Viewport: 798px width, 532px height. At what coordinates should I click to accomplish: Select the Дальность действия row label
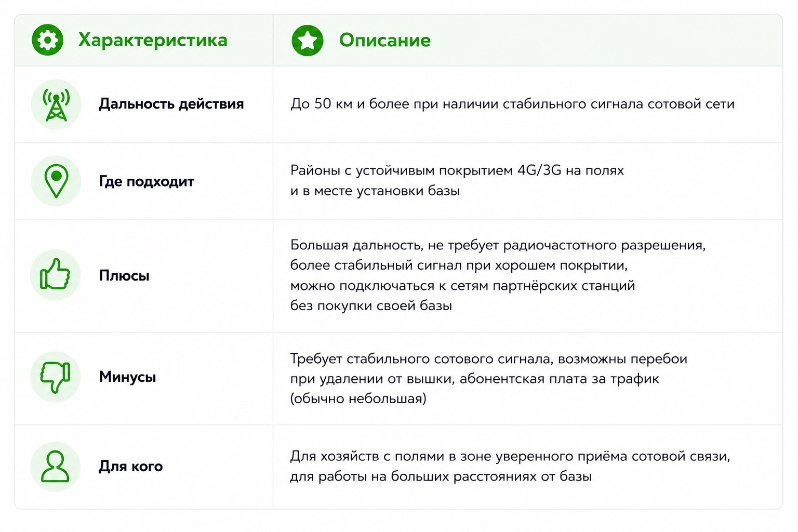click(171, 104)
